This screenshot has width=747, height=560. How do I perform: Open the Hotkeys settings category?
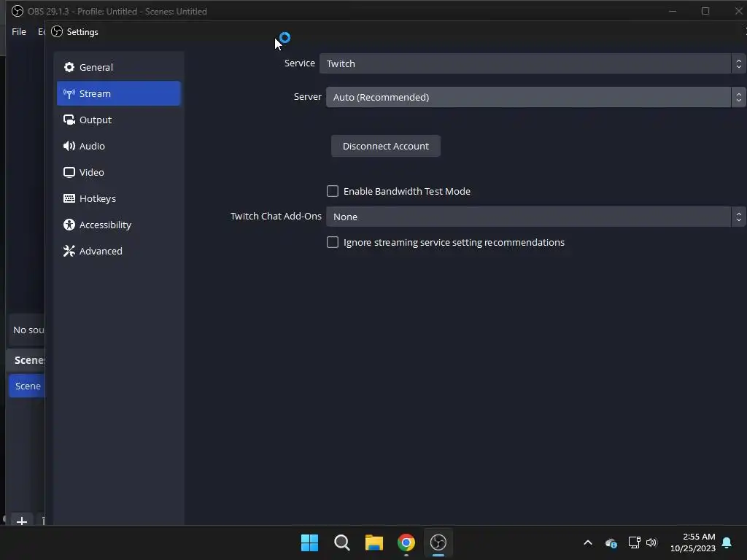(119, 198)
